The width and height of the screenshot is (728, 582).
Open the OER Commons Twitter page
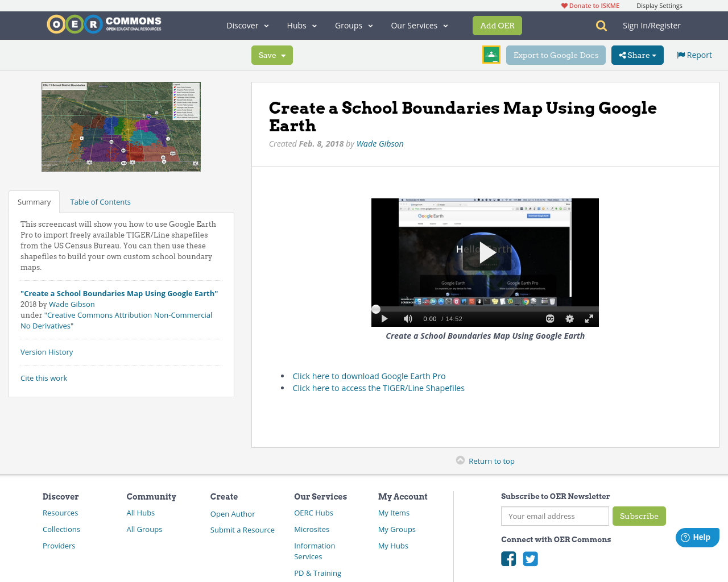530,559
